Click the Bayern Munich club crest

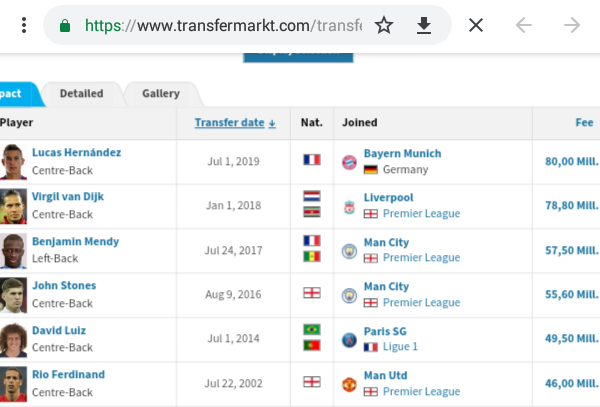(x=349, y=162)
